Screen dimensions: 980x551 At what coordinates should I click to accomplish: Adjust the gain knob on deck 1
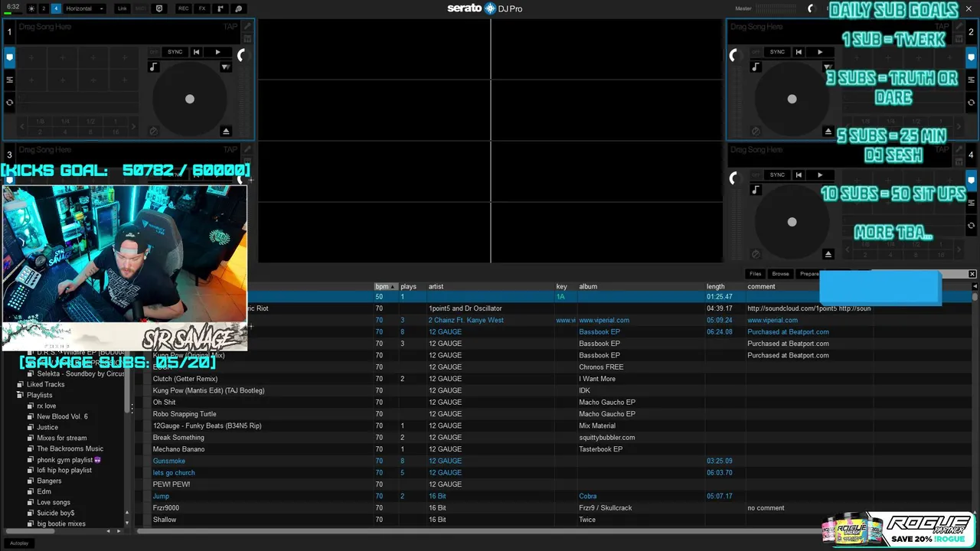coord(243,55)
